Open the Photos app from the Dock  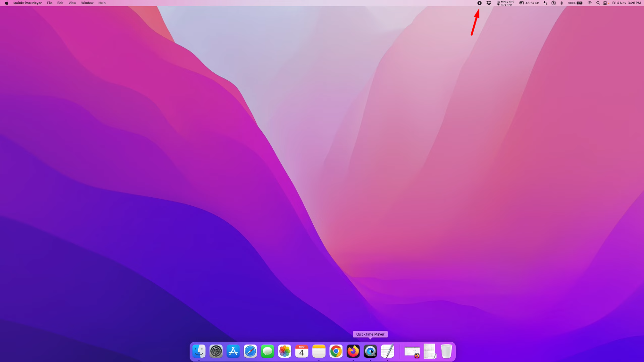pyautogui.click(x=284, y=351)
